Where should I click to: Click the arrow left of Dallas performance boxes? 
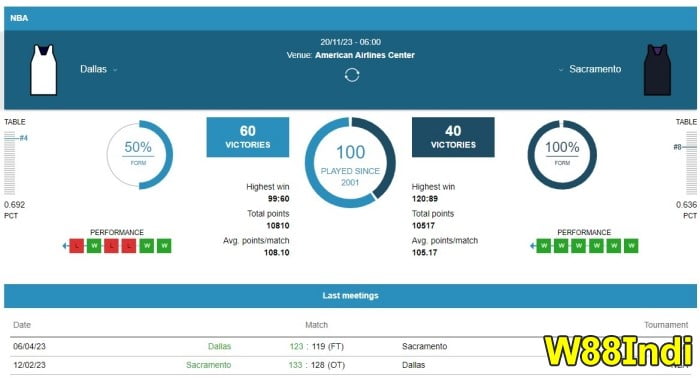coord(65,246)
